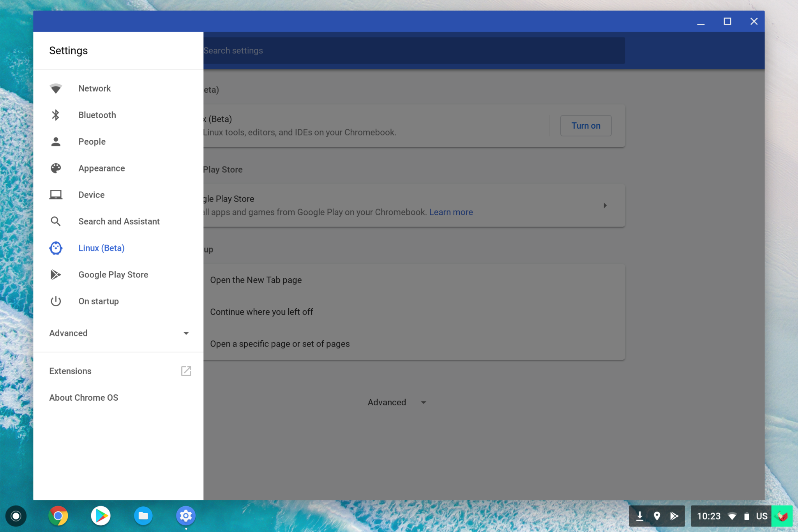The image size is (798, 532).
Task: Click the Learn more link
Action: pos(451,212)
